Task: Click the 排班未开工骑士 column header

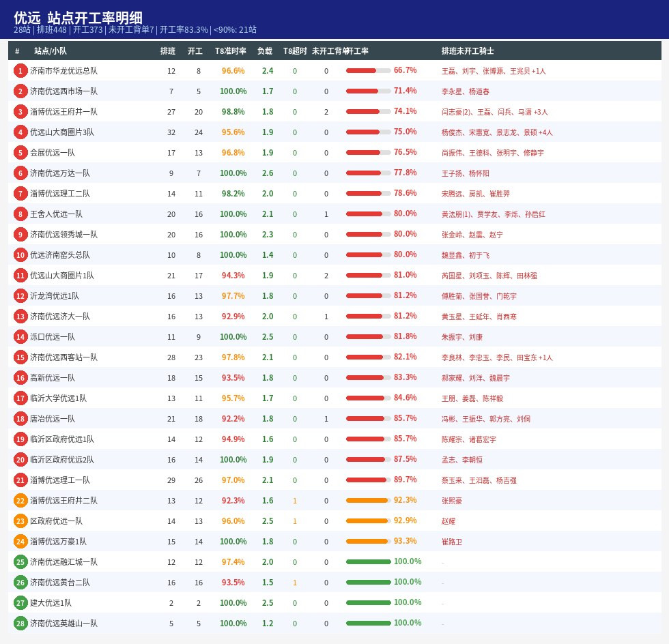Action: [468, 51]
